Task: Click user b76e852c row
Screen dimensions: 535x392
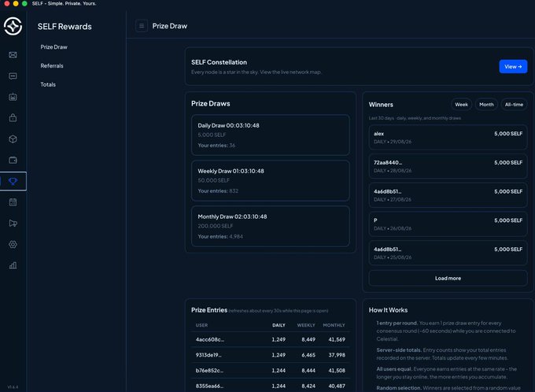Action: tap(271, 371)
